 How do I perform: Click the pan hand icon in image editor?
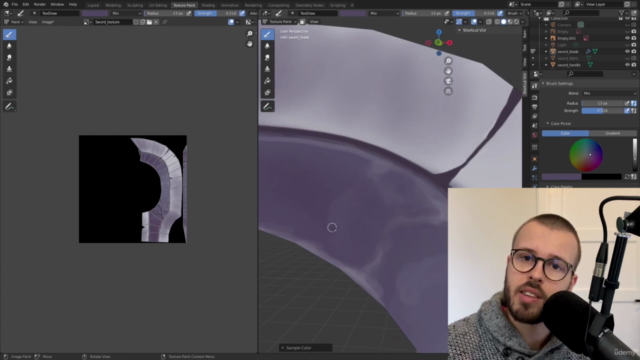pos(250,44)
